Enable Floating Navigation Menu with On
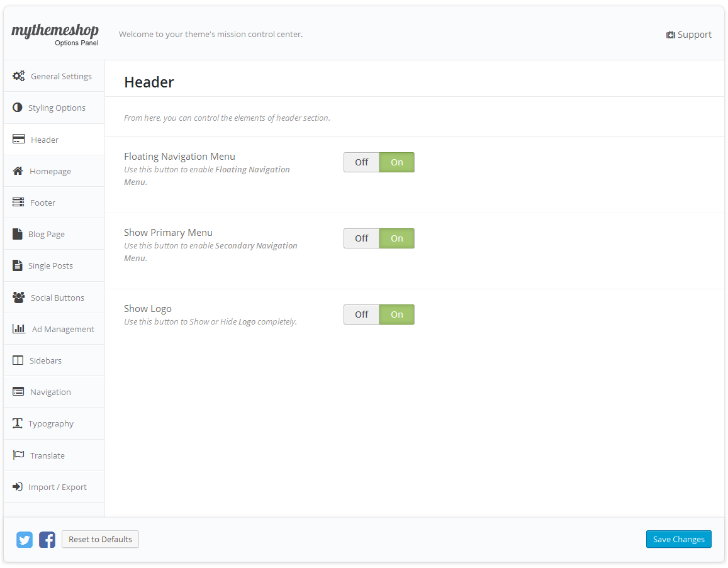This screenshot has height=568, width=728. pos(396,162)
